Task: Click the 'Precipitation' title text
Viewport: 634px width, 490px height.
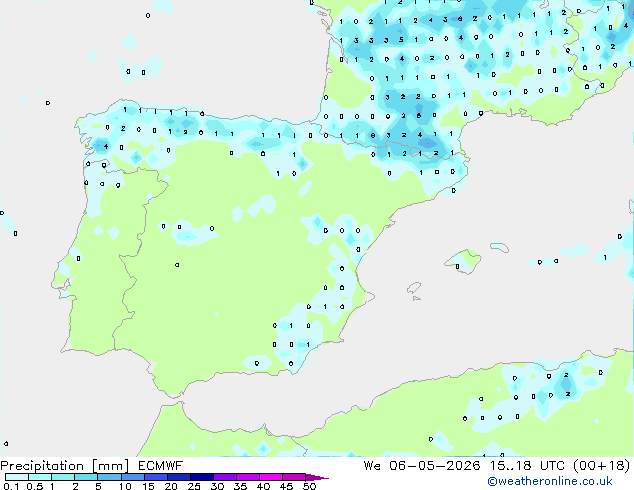Action: click(42, 466)
